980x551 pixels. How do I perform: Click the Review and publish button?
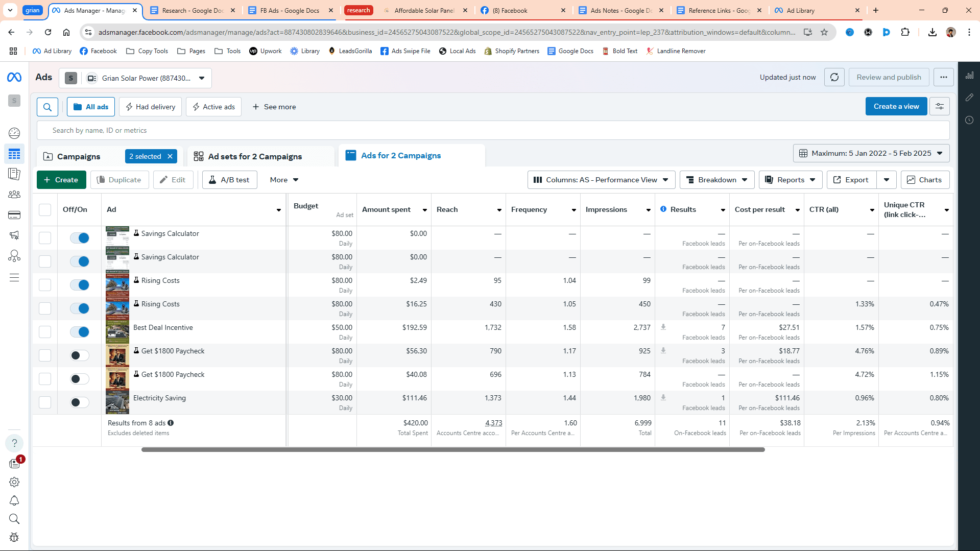[888, 77]
